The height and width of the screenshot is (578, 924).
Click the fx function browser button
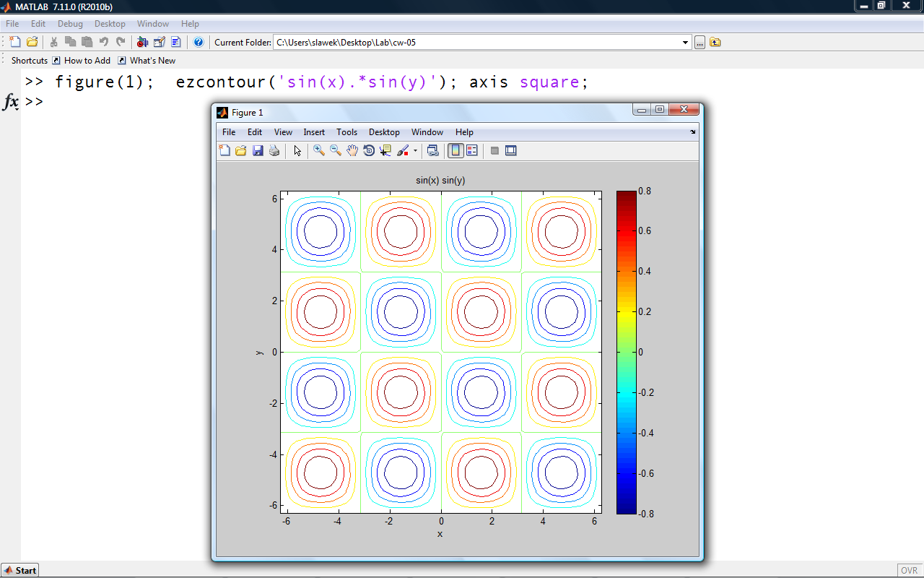(11, 103)
